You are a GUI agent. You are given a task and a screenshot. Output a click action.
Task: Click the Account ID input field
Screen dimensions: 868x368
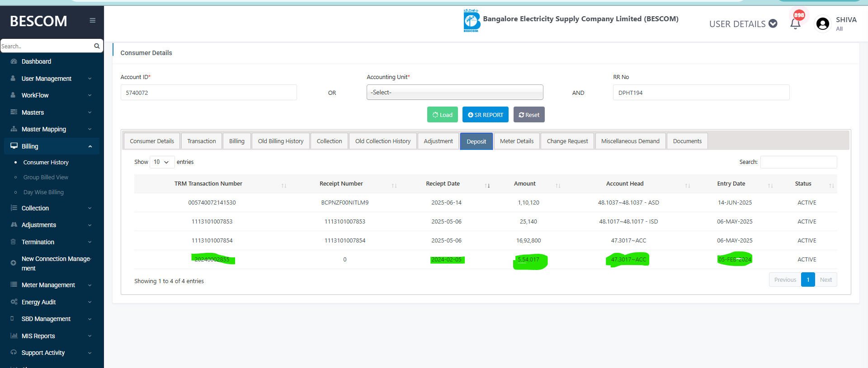(x=208, y=93)
